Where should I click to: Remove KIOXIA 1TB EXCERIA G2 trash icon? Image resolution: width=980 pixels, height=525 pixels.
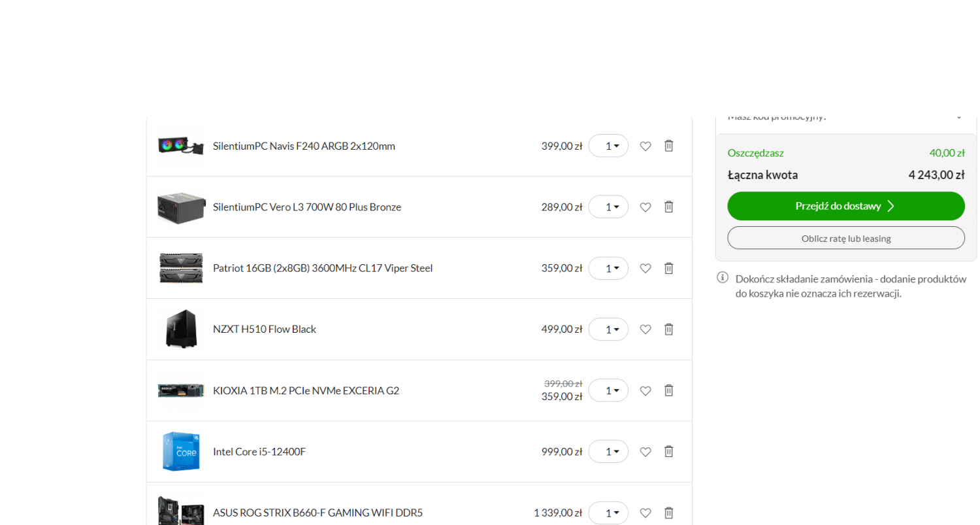pyautogui.click(x=668, y=390)
